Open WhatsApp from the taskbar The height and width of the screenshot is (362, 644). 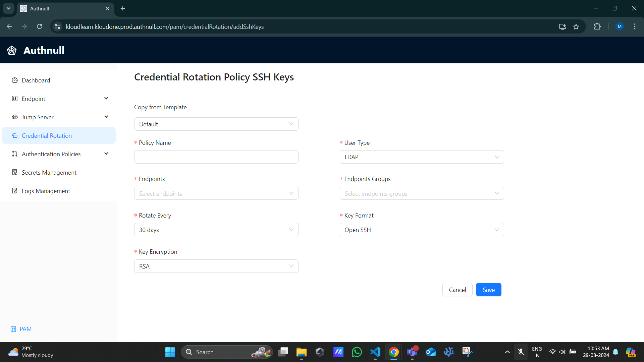pos(357,352)
